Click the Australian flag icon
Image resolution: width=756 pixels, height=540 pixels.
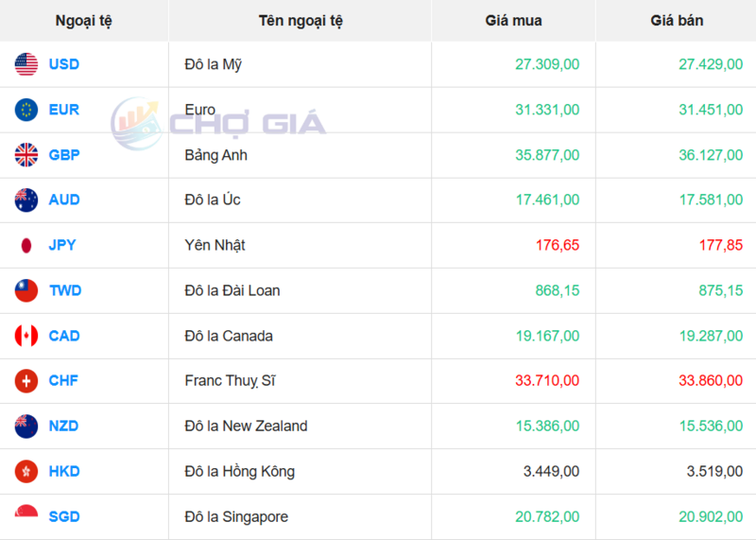26,200
